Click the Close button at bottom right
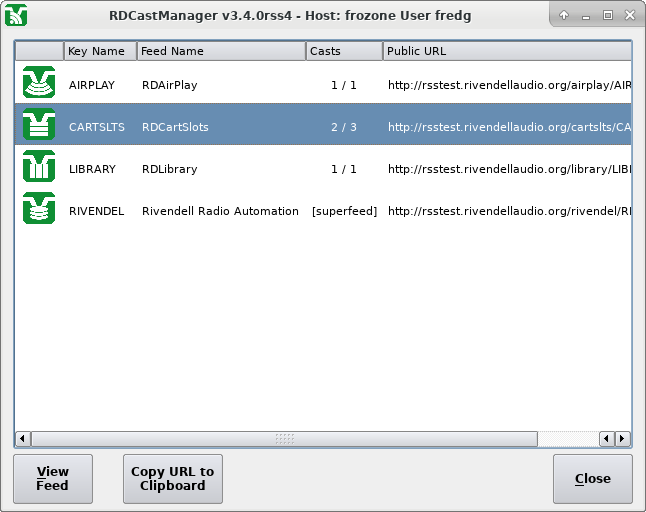Viewport: 646px width, 512px height. (x=592, y=479)
